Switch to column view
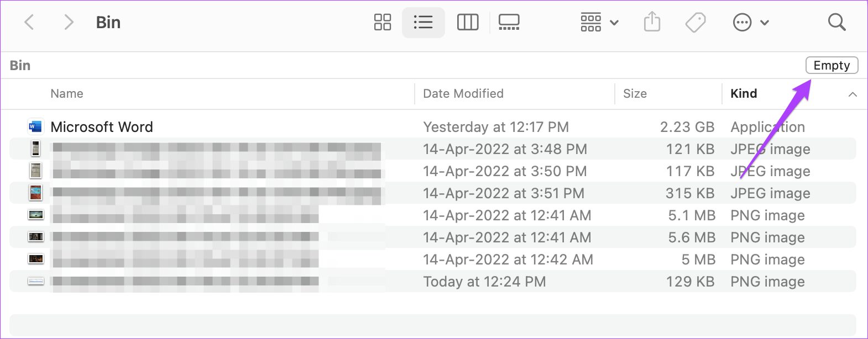The image size is (868, 339). pos(468,23)
